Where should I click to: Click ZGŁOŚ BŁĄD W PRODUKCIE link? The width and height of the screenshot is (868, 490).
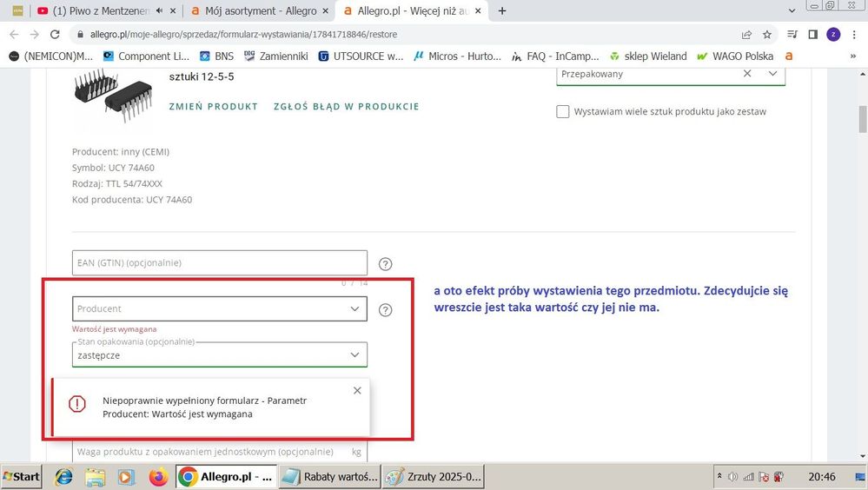[x=347, y=106]
